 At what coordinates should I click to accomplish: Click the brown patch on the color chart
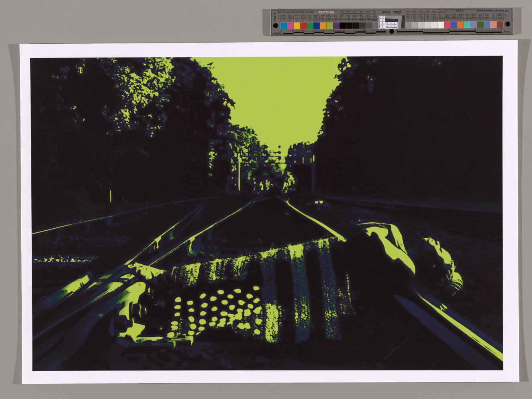click(x=500, y=25)
